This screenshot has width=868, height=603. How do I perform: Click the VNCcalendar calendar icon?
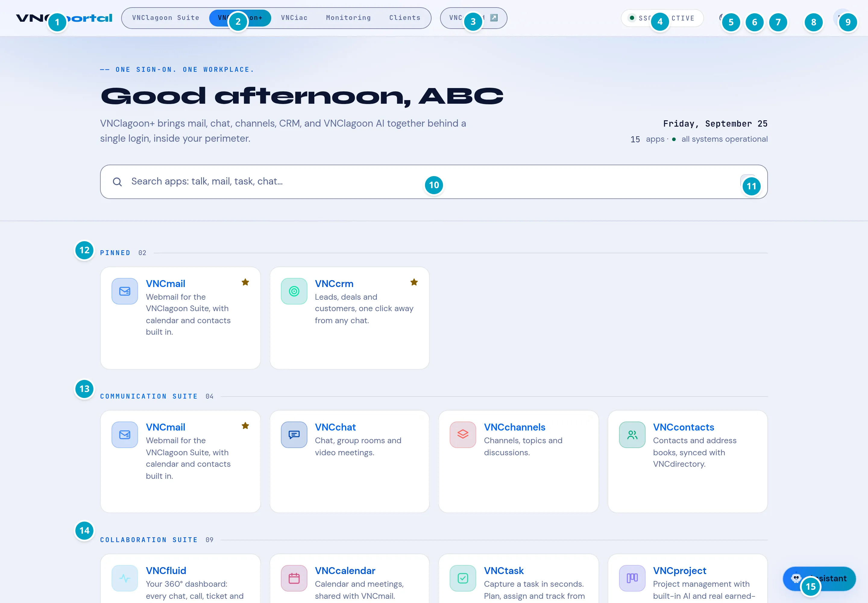pyautogui.click(x=294, y=579)
